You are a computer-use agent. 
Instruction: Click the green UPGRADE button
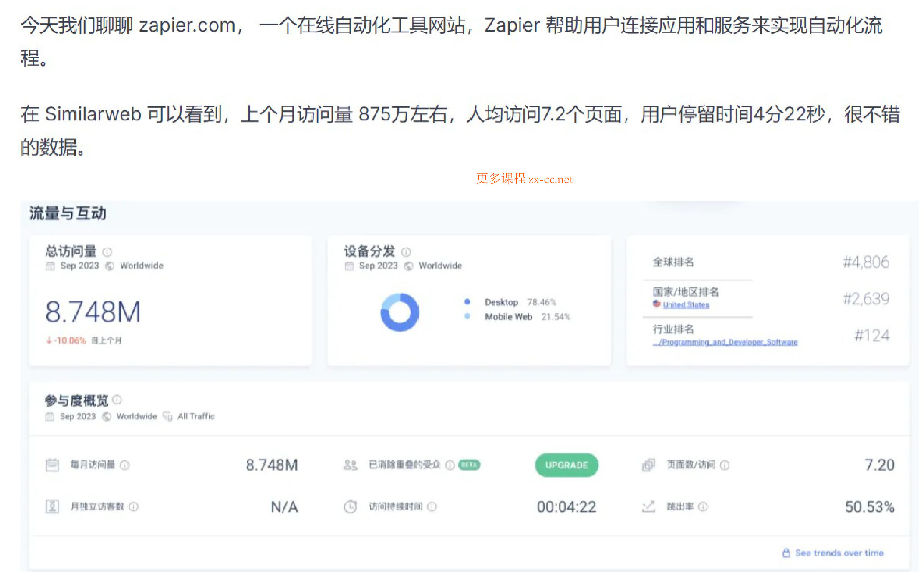click(x=566, y=465)
